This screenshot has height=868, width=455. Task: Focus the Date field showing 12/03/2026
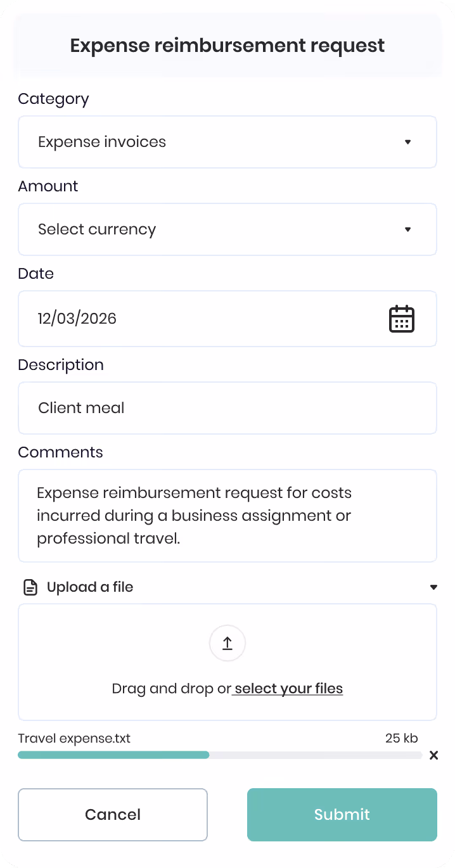click(x=227, y=319)
